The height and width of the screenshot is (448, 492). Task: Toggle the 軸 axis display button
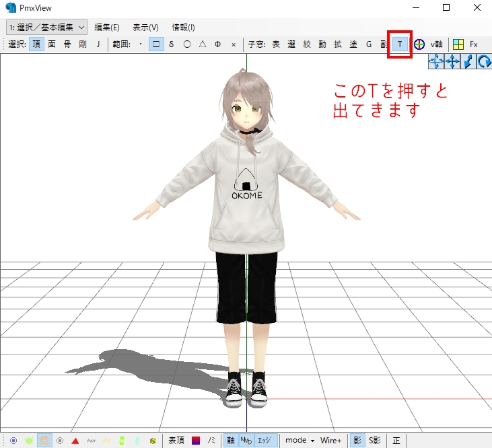[231, 441]
